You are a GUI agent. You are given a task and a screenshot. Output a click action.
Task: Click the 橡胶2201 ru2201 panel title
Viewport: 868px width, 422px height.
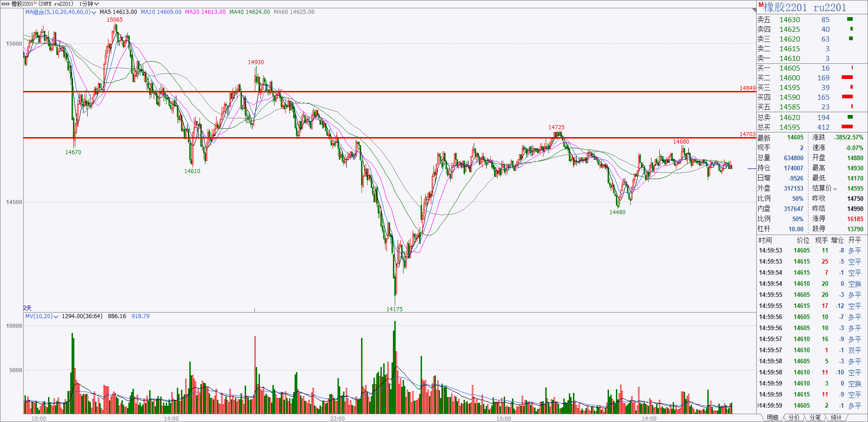(x=805, y=7)
